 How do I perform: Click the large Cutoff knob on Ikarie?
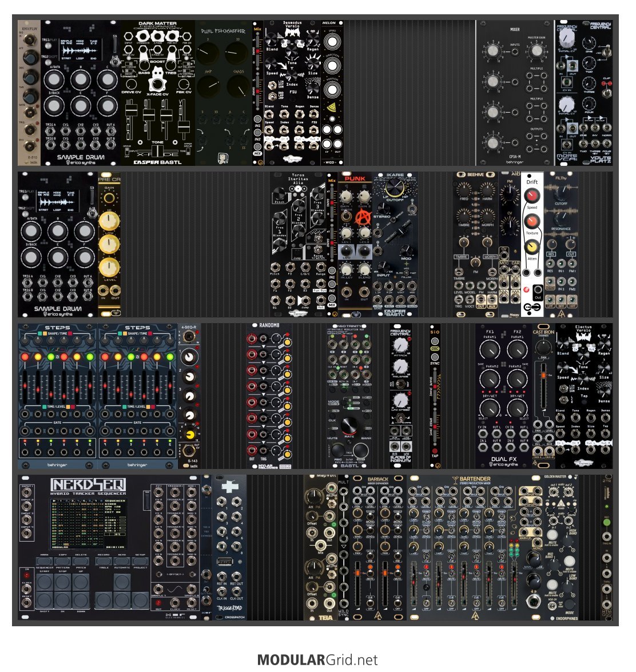click(x=394, y=187)
